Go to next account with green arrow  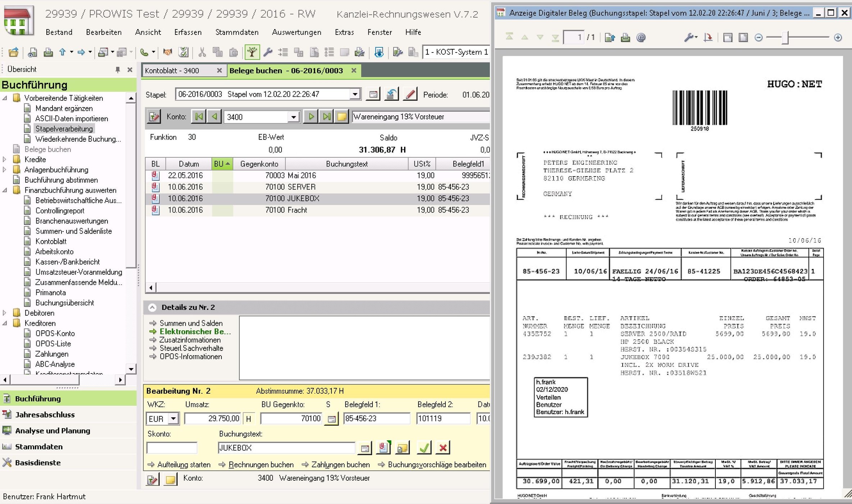[x=311, y=117]
